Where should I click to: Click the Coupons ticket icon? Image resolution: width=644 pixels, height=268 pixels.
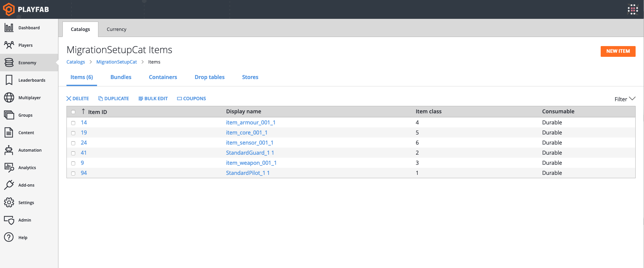click(x=179, y=99)
